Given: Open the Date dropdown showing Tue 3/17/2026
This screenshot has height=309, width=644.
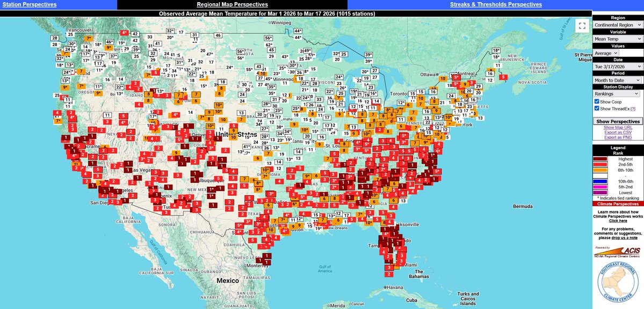Looking at the screenshot, I should [x=618, y=66].
